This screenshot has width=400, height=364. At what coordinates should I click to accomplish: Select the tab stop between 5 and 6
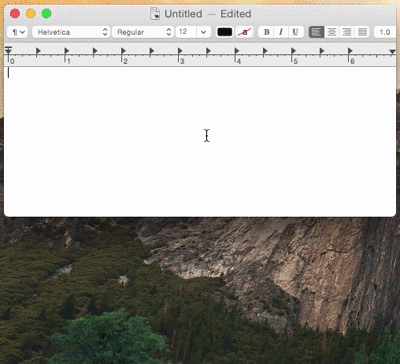pos(321,51)
